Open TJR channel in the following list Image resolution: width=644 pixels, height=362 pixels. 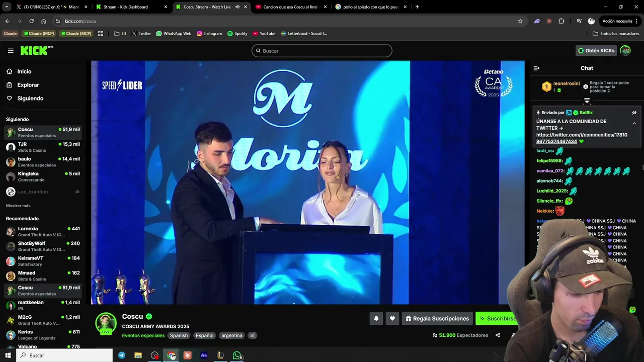point(43,147)
